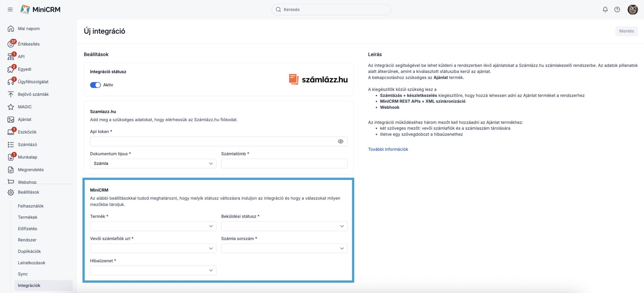The width and height of the screenshot is (644, 293).
Task: Open the Hibaüzenet dropdown
Action: 153,270
